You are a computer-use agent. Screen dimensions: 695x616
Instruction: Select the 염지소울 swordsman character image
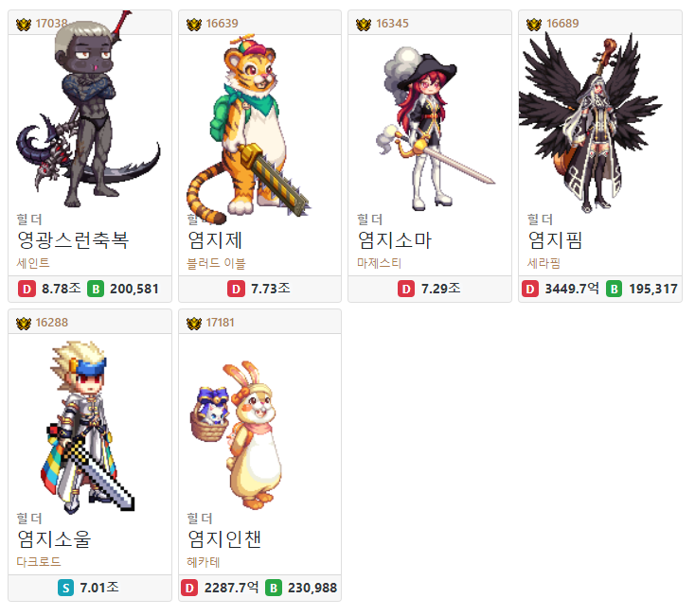click(88, 427)
